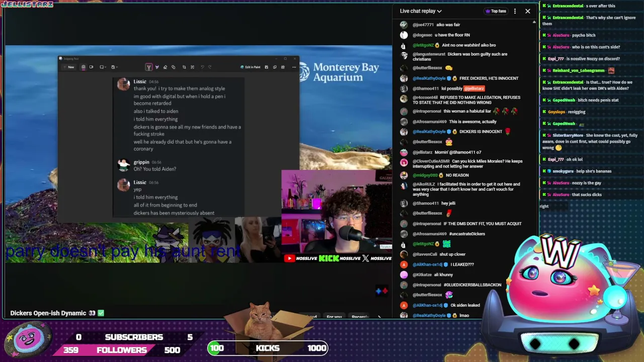The width and height of the screenshot is (644, 362).
Task: Open live chat three-dot options menu
Action: click(515, 11)
